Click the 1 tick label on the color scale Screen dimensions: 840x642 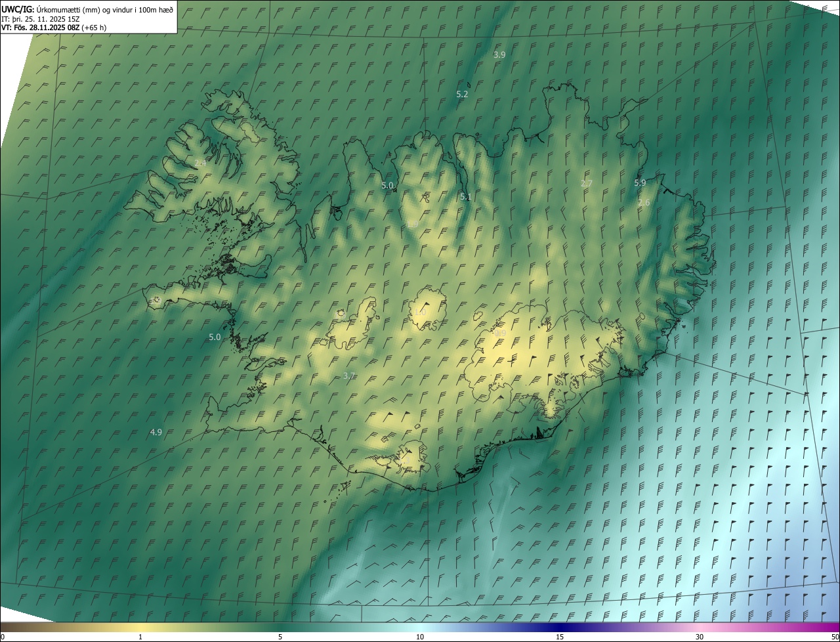pyautogui.click(x=140, y=637)
